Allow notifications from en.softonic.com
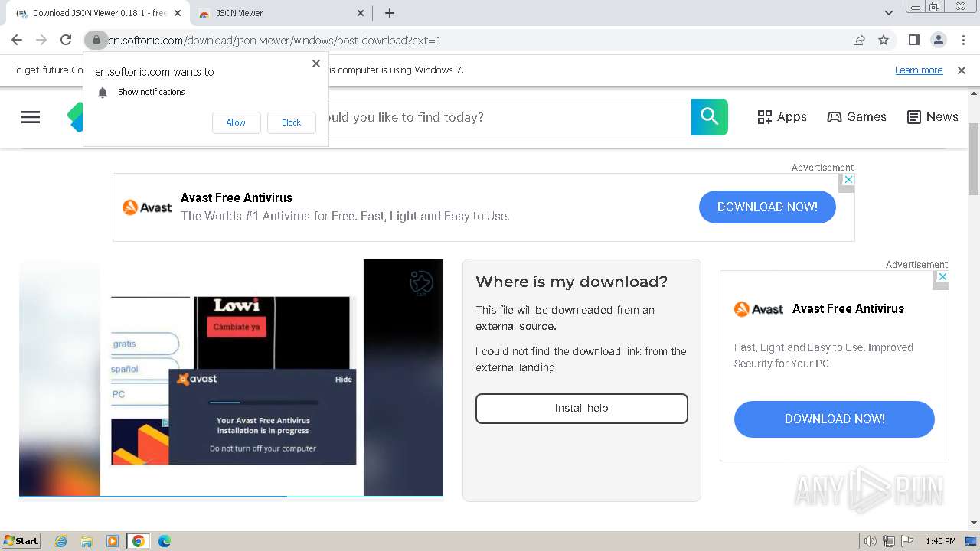Viewport: 980px width, 551px height. point(236,122)
